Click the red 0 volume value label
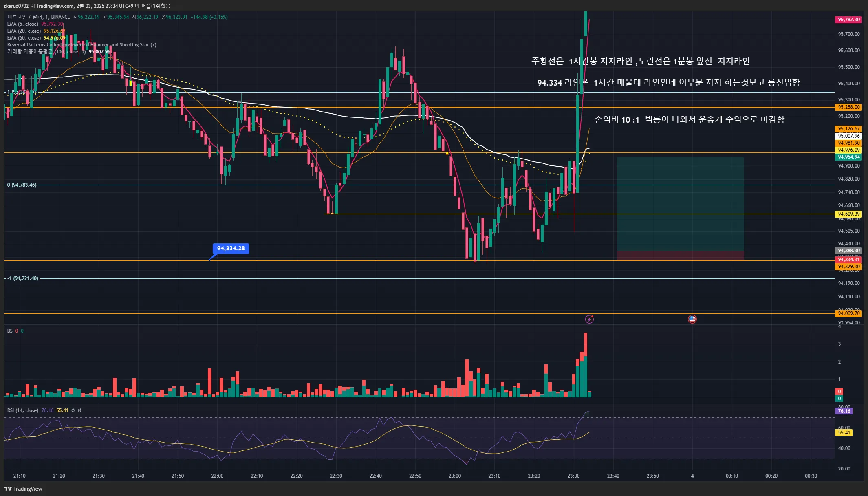Viewport: 868px width, 496px height. [839, 392]
